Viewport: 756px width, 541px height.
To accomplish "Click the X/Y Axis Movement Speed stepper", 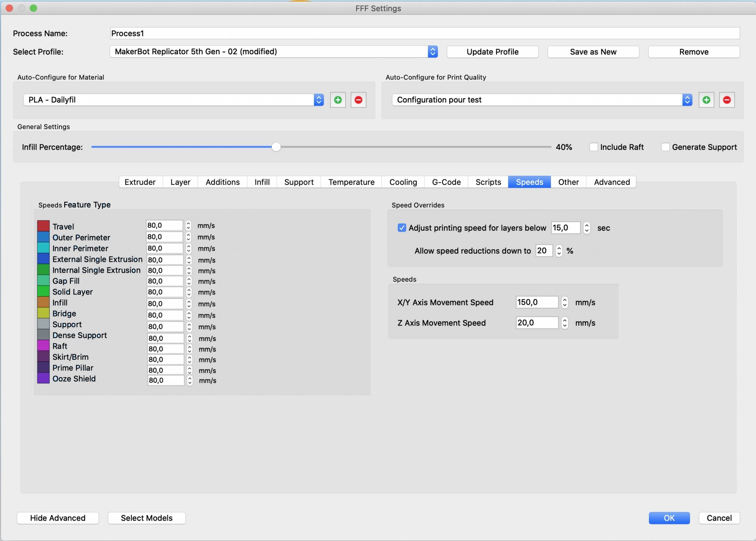I will [x=564, y=303].
